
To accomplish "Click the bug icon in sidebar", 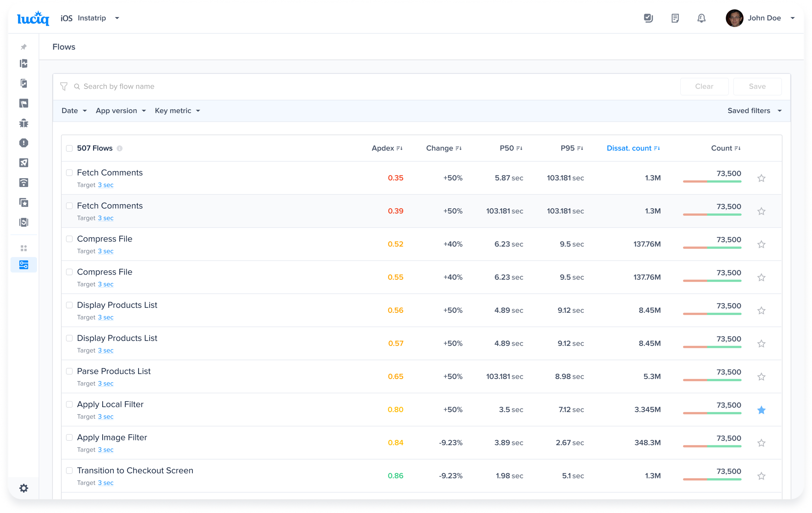I will pyautogui.click(x=24, y=123).
